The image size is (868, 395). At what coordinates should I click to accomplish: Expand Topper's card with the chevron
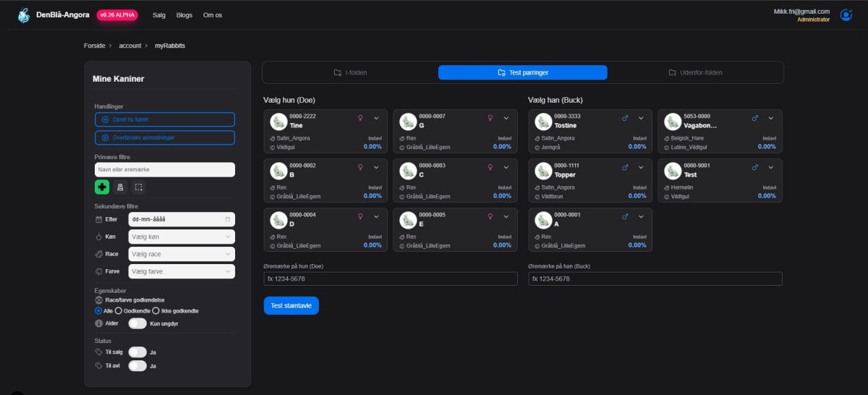tap(641, 167)
